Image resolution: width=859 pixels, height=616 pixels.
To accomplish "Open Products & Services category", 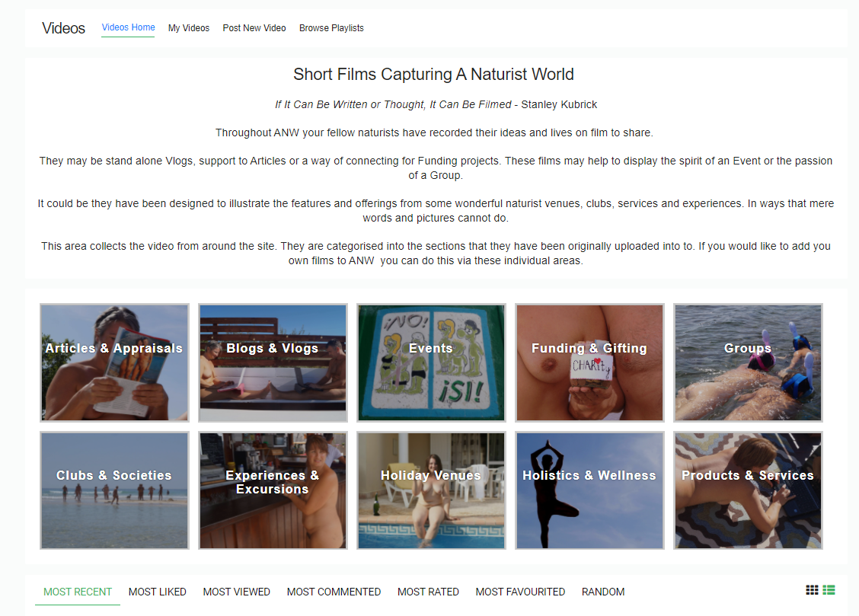I will (x=748, y=490).
